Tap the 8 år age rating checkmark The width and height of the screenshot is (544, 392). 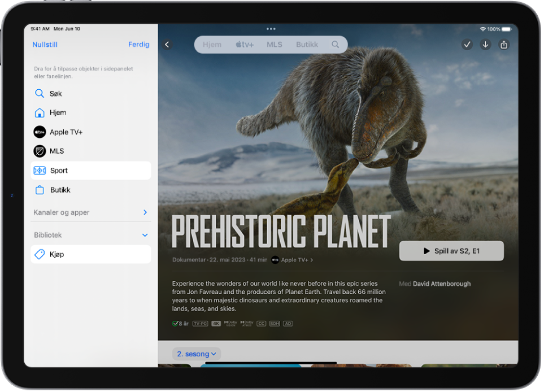[x=175, y=324]
